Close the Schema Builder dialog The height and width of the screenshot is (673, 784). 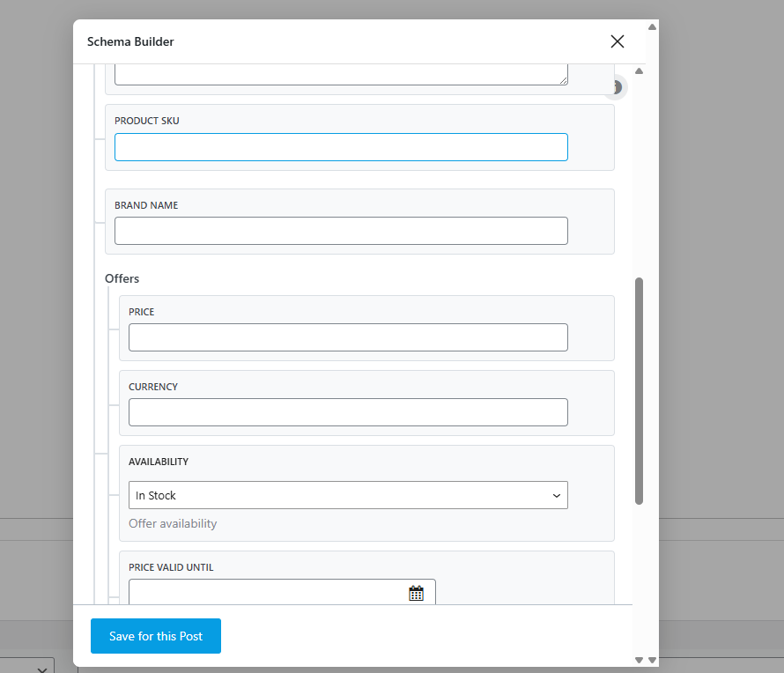[x=617, y=41]
